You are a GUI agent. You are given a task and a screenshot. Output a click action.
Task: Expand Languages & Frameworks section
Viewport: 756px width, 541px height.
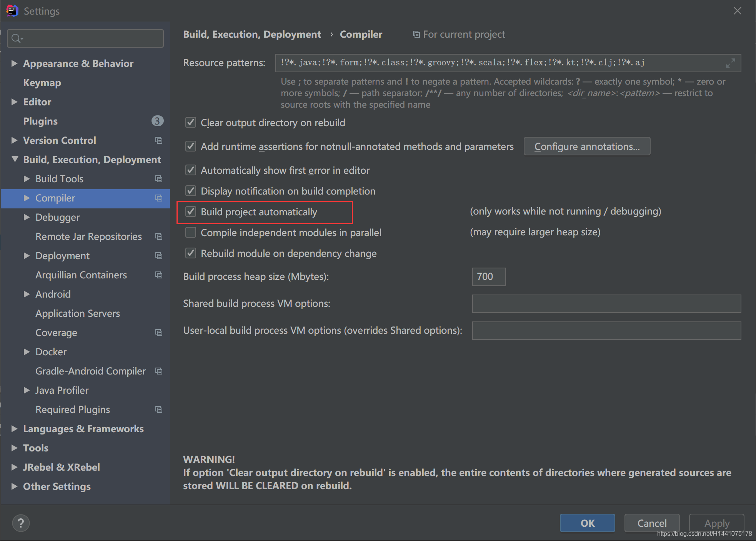[14, 429]
